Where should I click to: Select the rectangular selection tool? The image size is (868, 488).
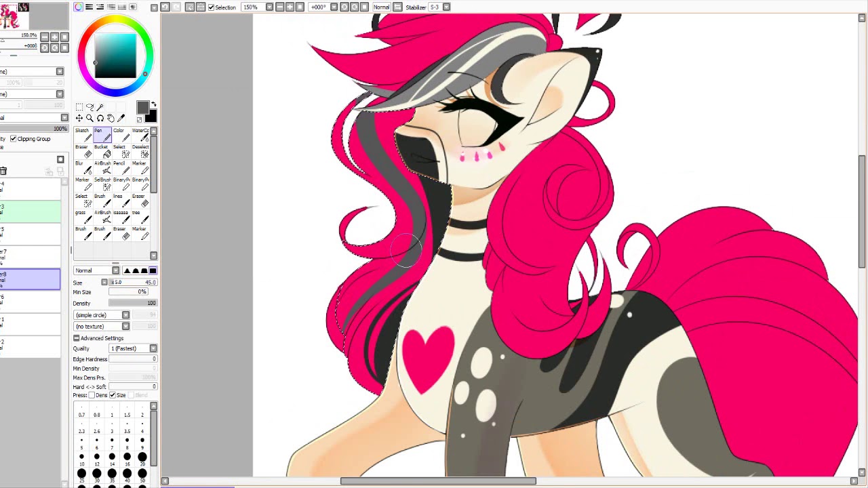pyautogui.click(x=79, y=107)
